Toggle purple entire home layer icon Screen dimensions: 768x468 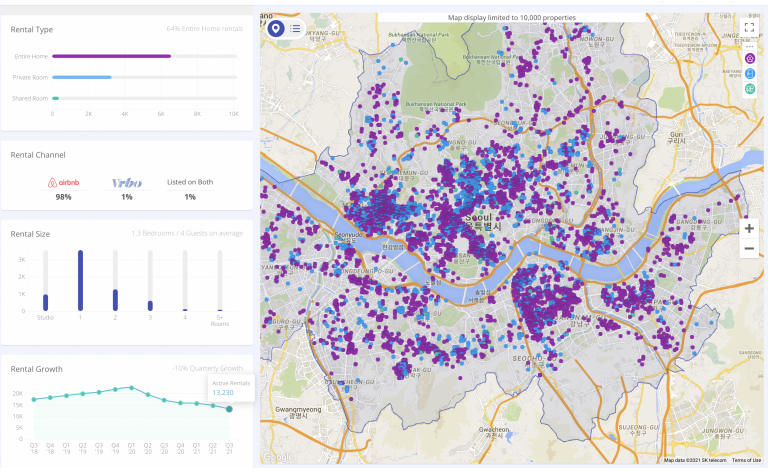click(x=750, y=59)
